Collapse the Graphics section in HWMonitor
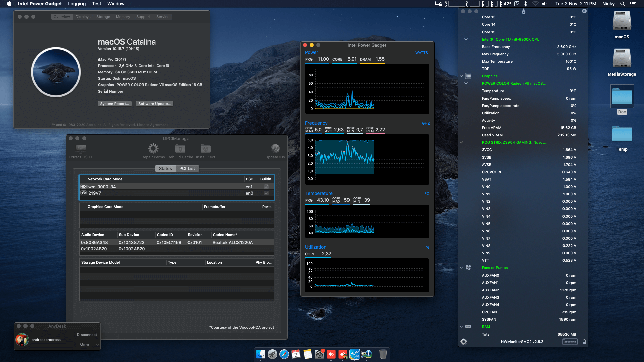This screenshot has width=644, height=362. (x=461, y=76)
